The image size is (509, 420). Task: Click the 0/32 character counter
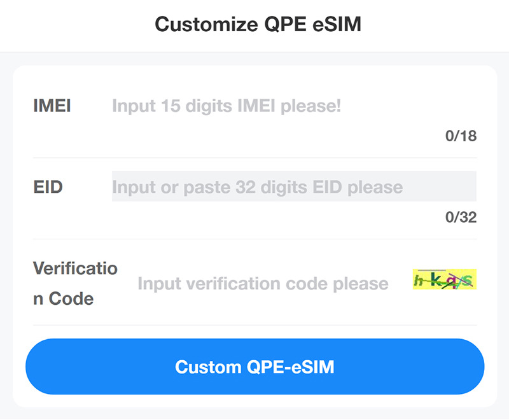[461, 217]
